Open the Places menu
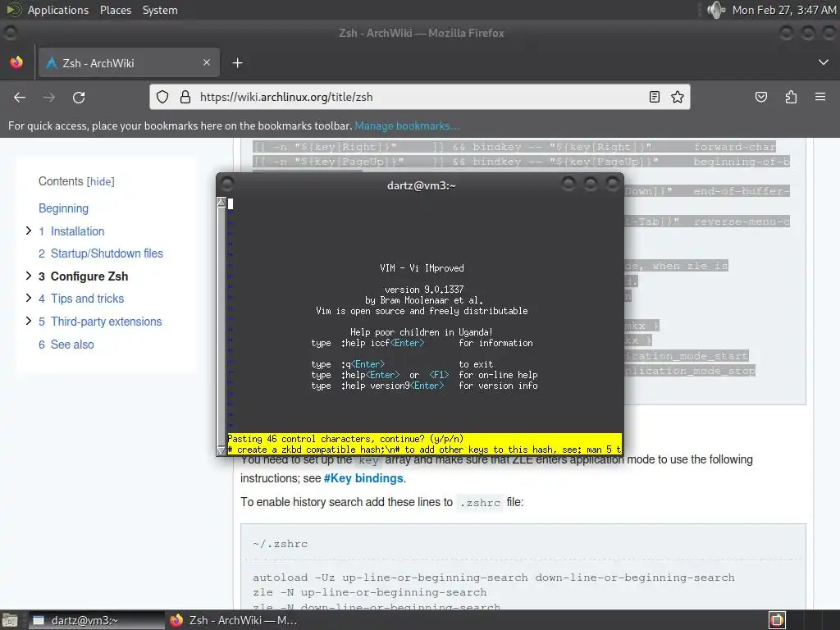The height and width of the screenshot is (630, 840). click(x=115, y=10)
